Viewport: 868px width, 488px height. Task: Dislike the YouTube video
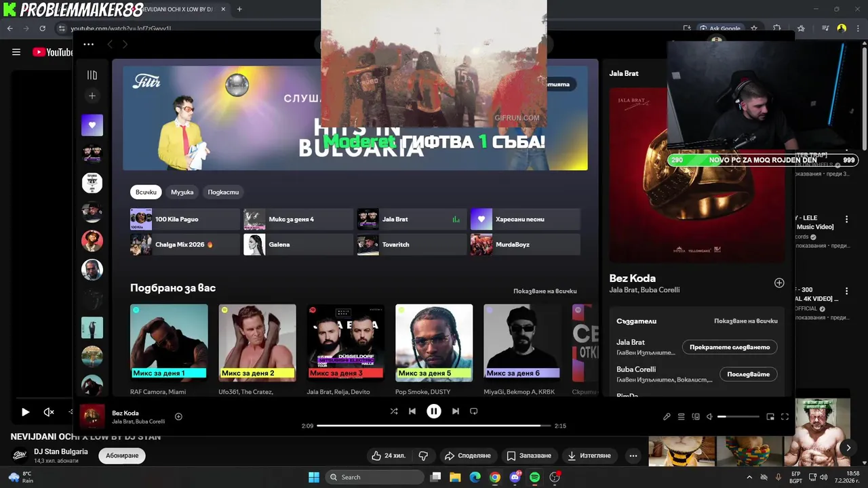[x=423, y=455]
